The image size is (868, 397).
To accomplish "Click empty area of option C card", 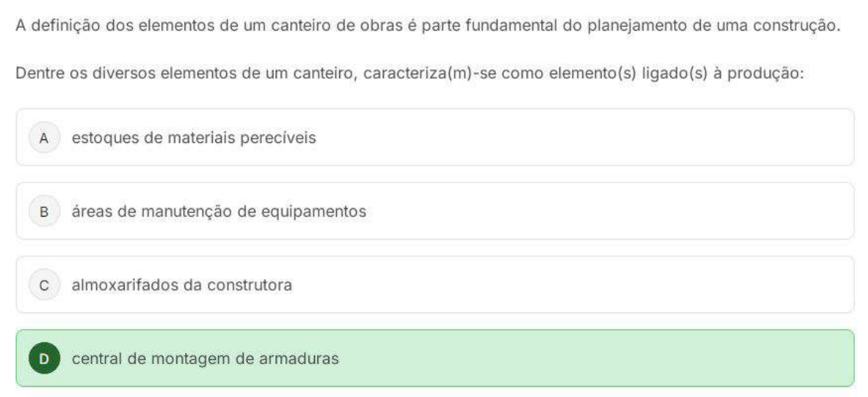I will tap(584, 285).
